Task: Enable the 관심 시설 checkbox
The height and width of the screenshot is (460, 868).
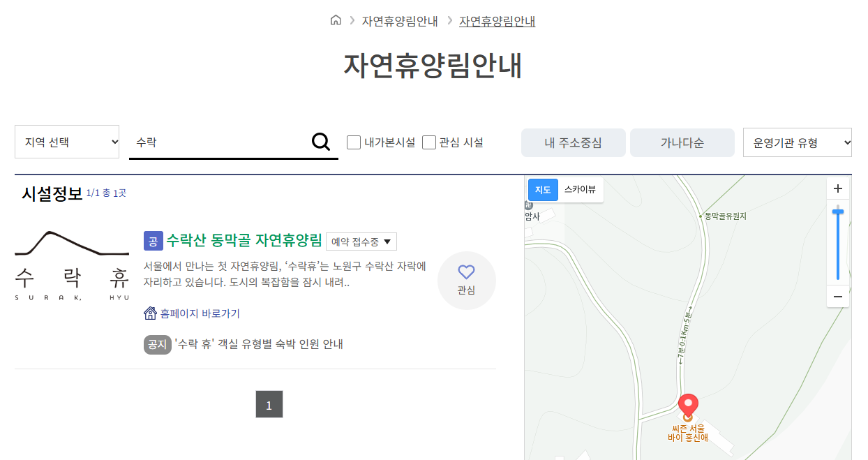Action: [429, 142]
